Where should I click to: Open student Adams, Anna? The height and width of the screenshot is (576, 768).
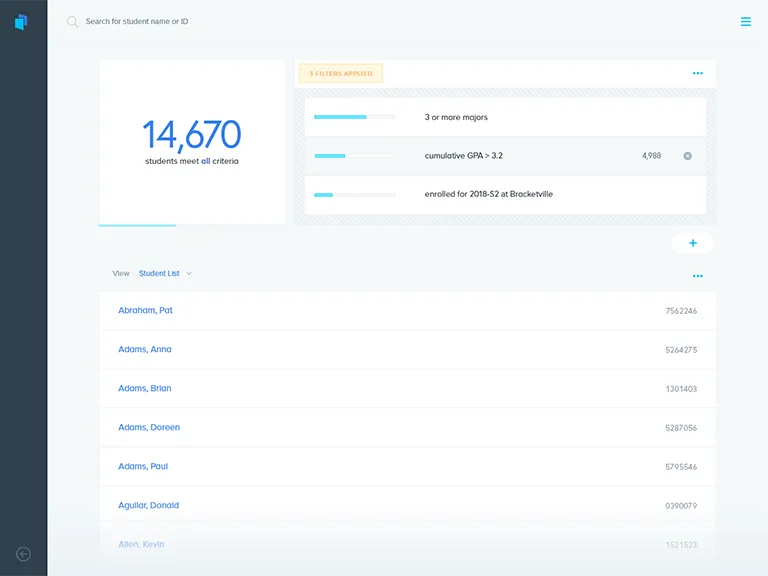coord(145,349)
